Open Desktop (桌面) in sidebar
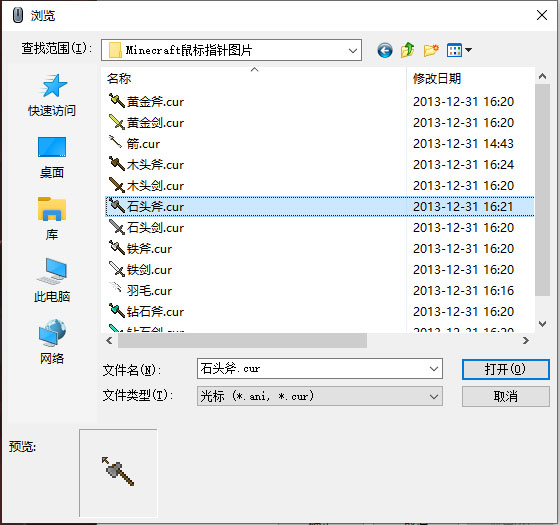This screenshot has height=525, width=560. pos(52,157)
